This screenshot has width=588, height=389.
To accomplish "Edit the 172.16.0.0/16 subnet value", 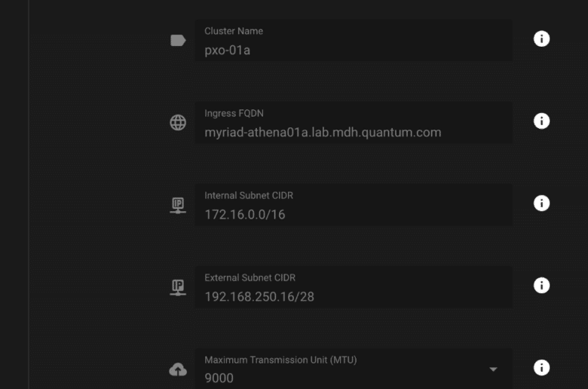I will [354, 205].
